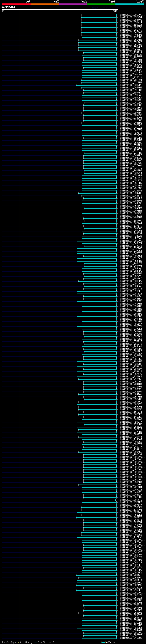The image size is (146, 644).
Task: Select the UniRef100_P26518 label
Action: [131, 588]
